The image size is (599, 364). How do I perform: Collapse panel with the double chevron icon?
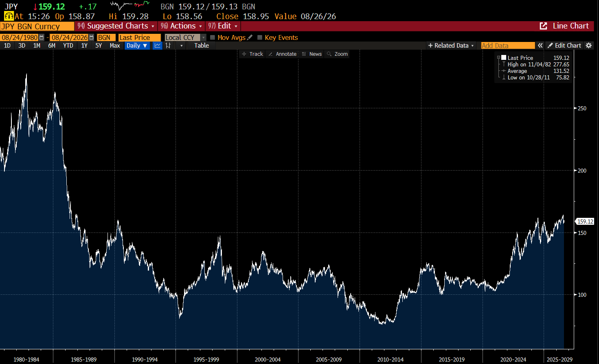(x=540, y=46)
